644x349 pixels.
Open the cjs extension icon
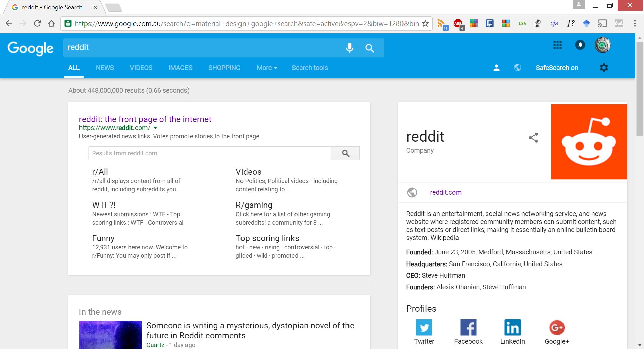pyautogui.click(x=554, y=23)
